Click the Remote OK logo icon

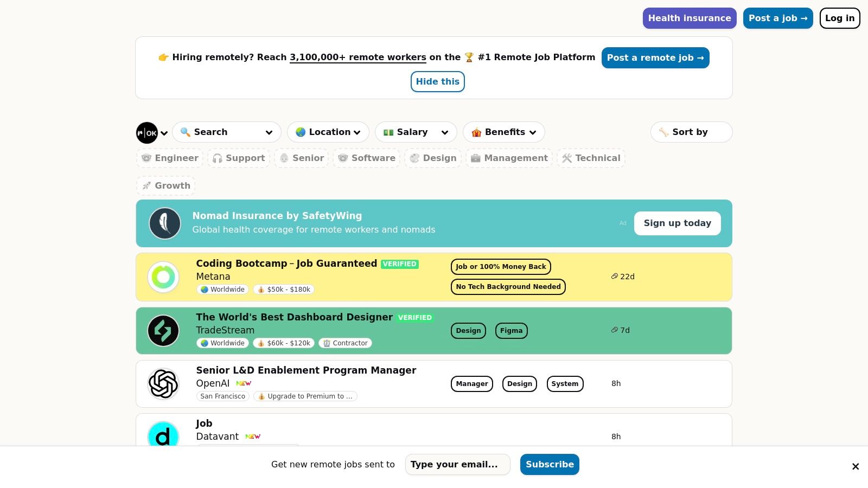[147, 133]
